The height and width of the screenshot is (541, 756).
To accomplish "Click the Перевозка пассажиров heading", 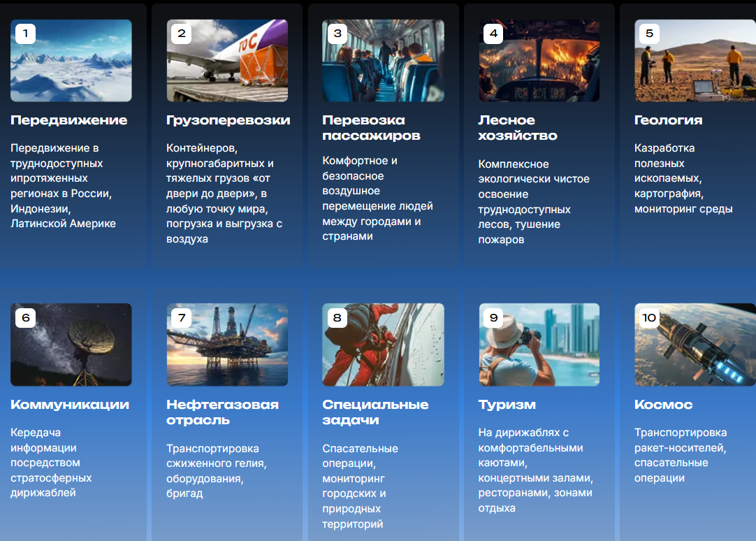I will [x=371, y=128].
